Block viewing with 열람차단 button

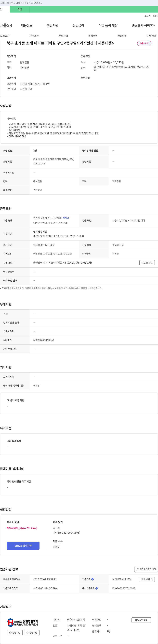pos(32,632)
